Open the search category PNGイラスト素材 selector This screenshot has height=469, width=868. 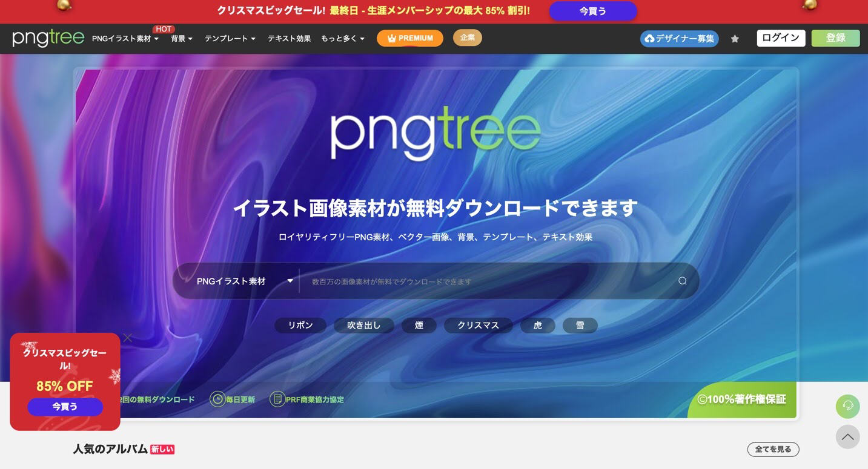[245, 281]
